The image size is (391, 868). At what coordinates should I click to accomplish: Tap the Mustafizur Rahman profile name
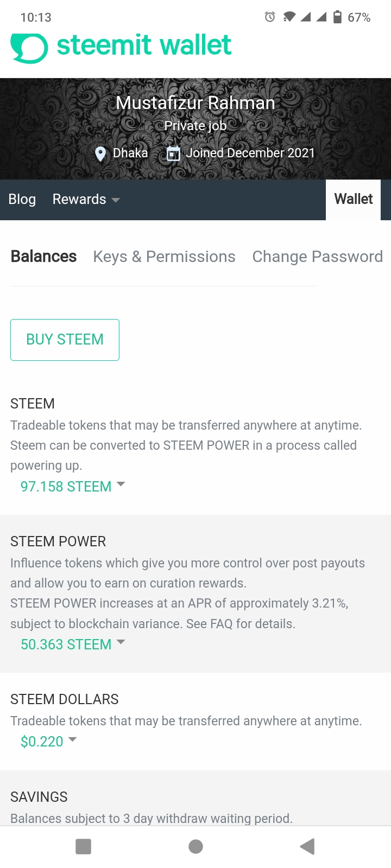coord(195,103)
